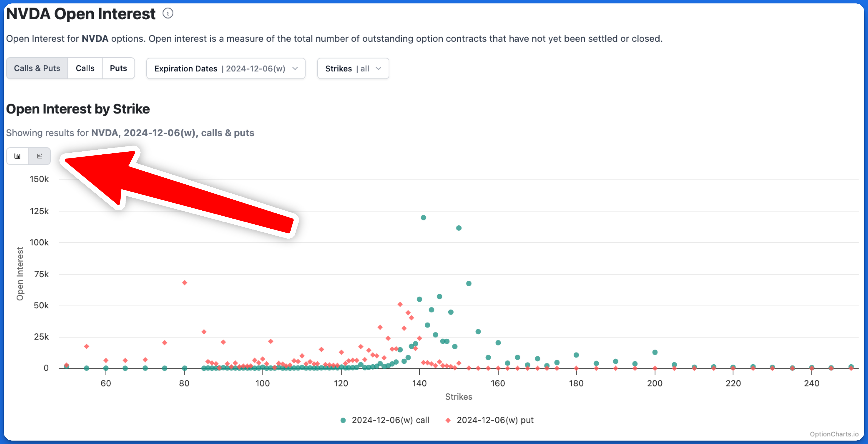Select the Calls filter
This screenshot has width=868, height=444.
85,68
